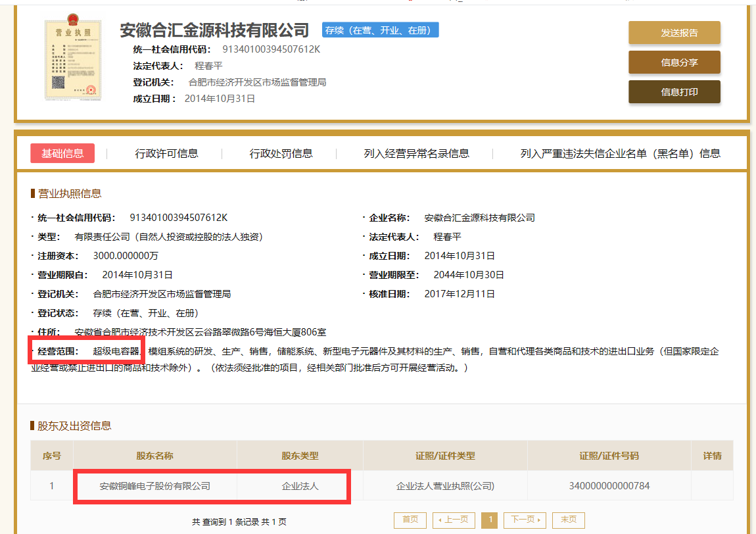Click the 企业名称 value in license info
Screen dimensions: 756x534
[x=480, y=218]
